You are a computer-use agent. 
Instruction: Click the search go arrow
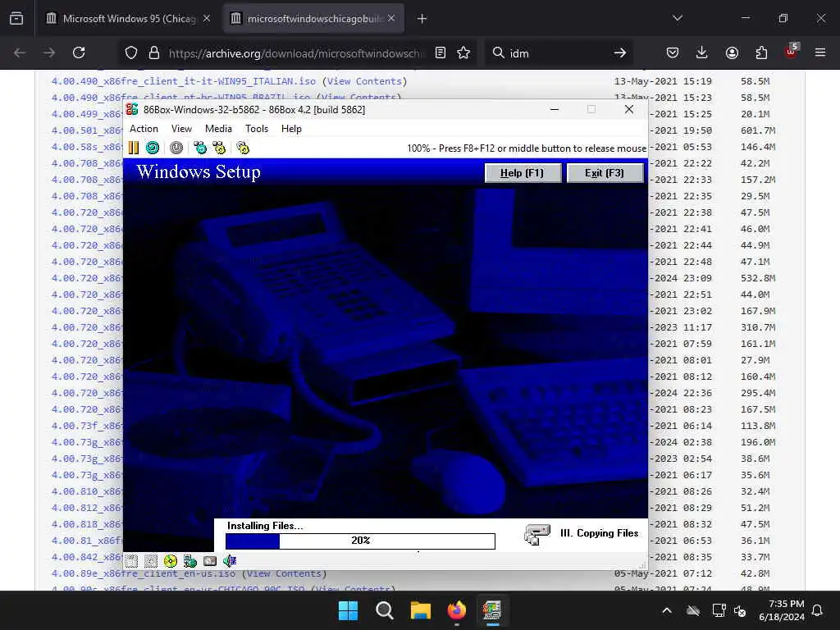620,52
